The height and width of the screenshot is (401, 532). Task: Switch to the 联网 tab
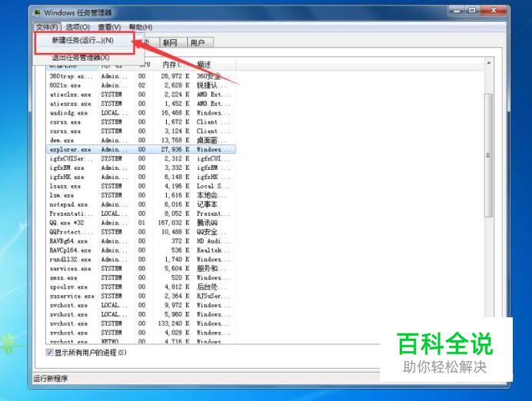click(x=173, y=42)
